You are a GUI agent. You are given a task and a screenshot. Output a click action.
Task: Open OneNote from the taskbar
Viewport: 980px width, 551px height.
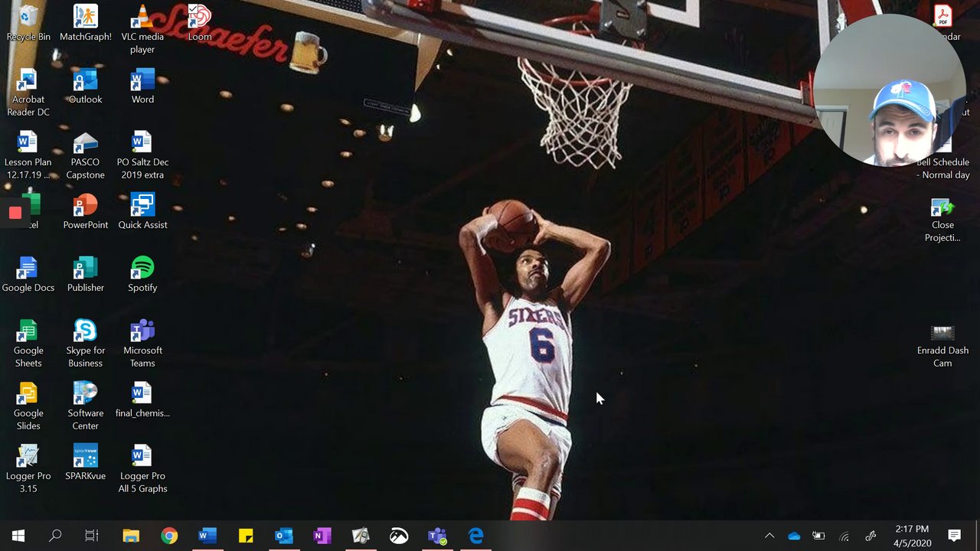[x=322, y=536]
